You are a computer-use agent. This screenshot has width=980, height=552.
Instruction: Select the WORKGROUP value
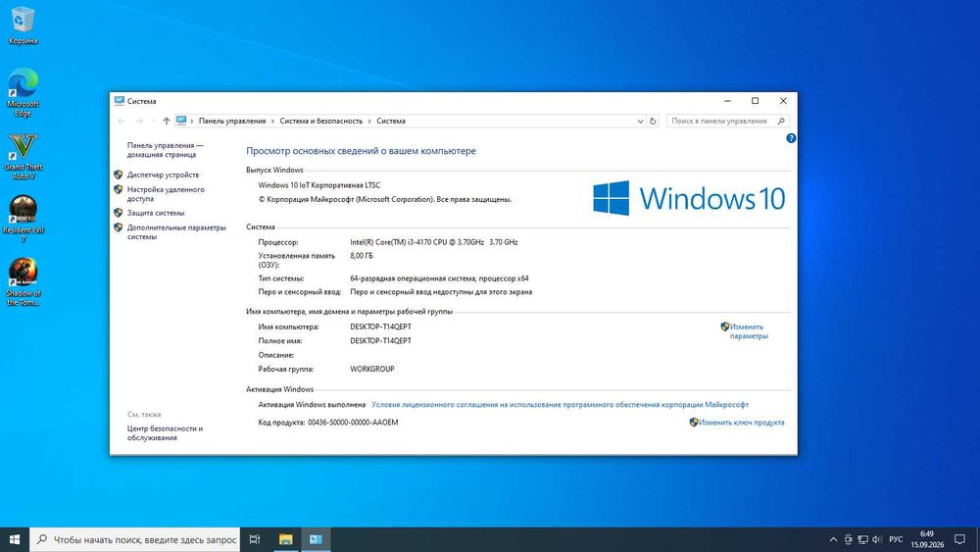[371, 369]
